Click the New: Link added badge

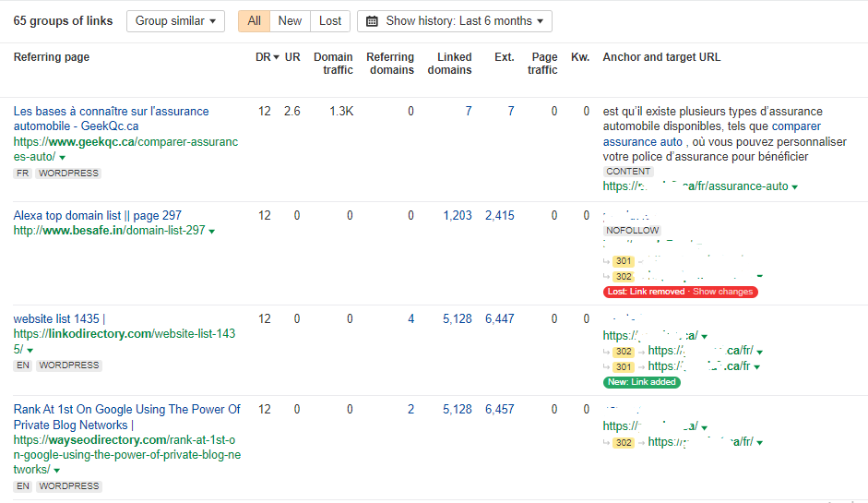(642, 382)
